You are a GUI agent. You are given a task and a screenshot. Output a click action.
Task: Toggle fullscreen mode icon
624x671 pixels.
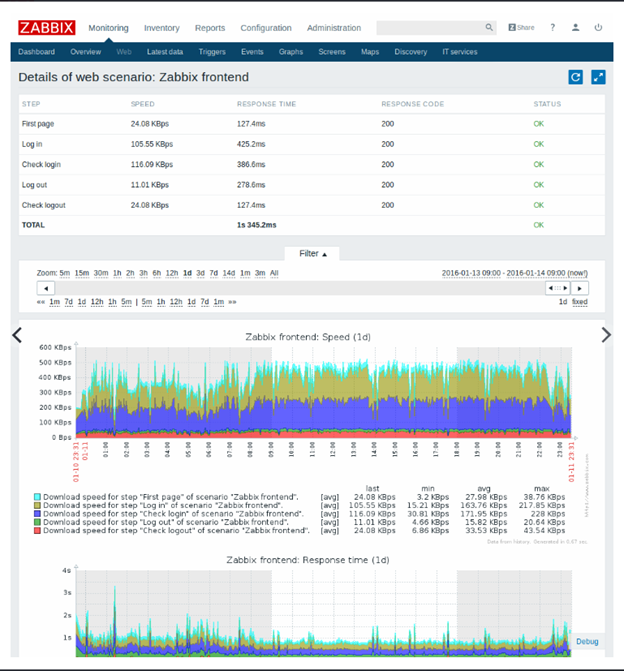pyautogui.click(x=598, y=77)
